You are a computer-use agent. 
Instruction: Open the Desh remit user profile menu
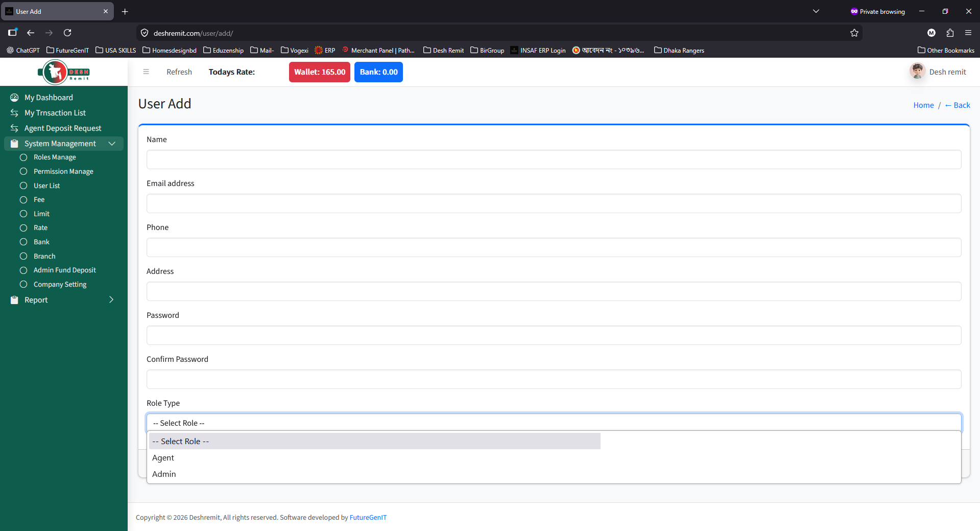click(938, 72)
